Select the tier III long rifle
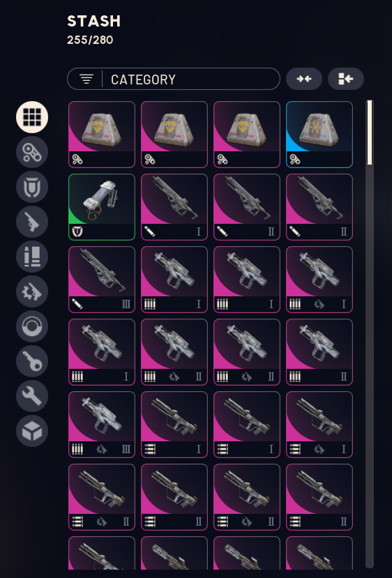 [x=102, y=280]
